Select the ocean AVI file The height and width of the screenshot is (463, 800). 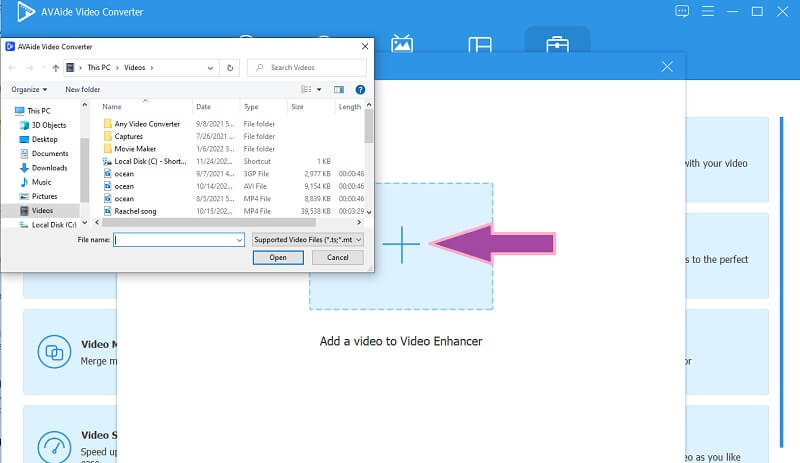click(x=124, y=186)
